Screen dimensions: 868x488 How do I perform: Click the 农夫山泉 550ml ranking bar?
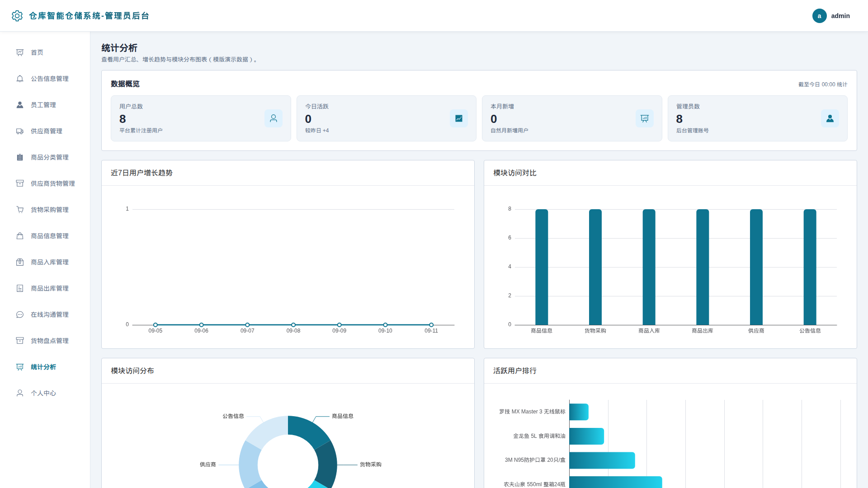tap(616, 482)
